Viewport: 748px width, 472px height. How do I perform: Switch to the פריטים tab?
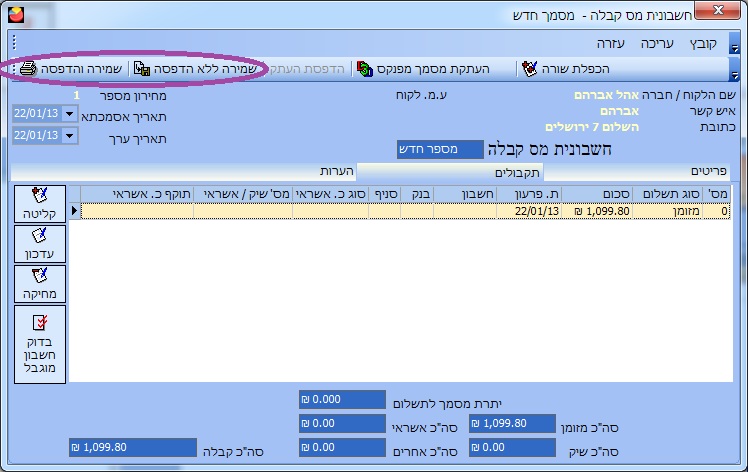coord(637,171)
